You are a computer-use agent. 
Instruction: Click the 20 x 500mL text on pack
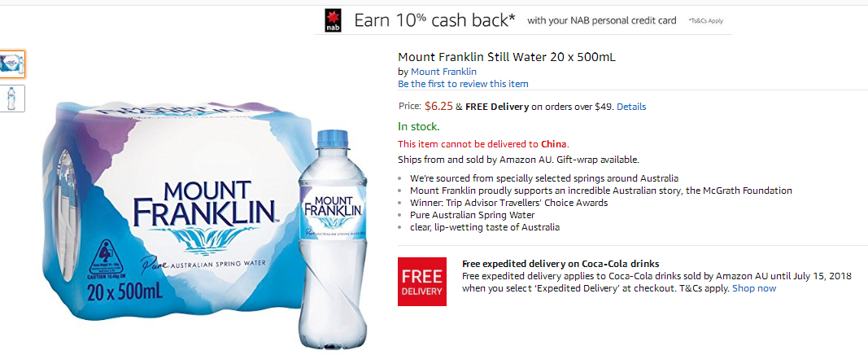point(125,291)
